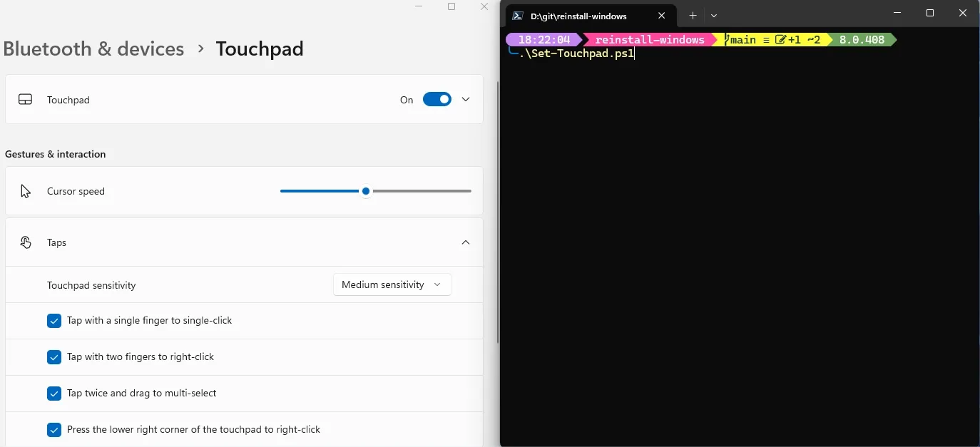This screenshot has width=980, height=447.
Task: Click the Touchpad sensitivity label
Action: tap(91, 285)
